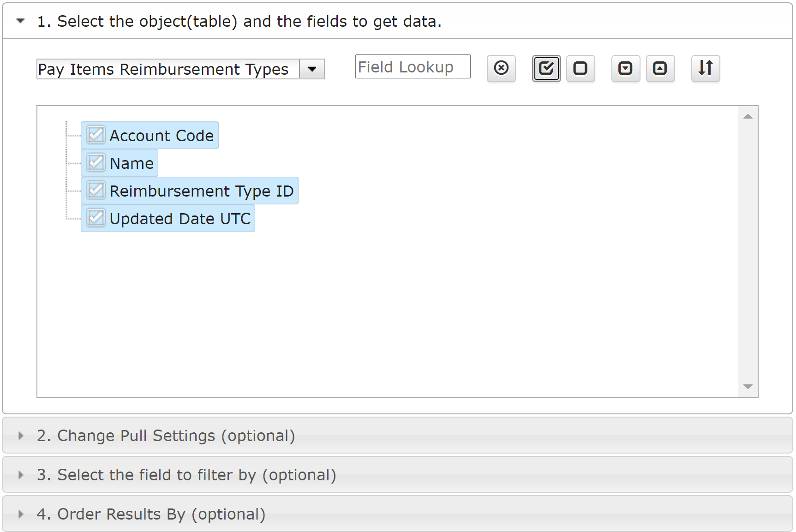
Task: Click the sort fields arrows icon
Action: [706, 68]
